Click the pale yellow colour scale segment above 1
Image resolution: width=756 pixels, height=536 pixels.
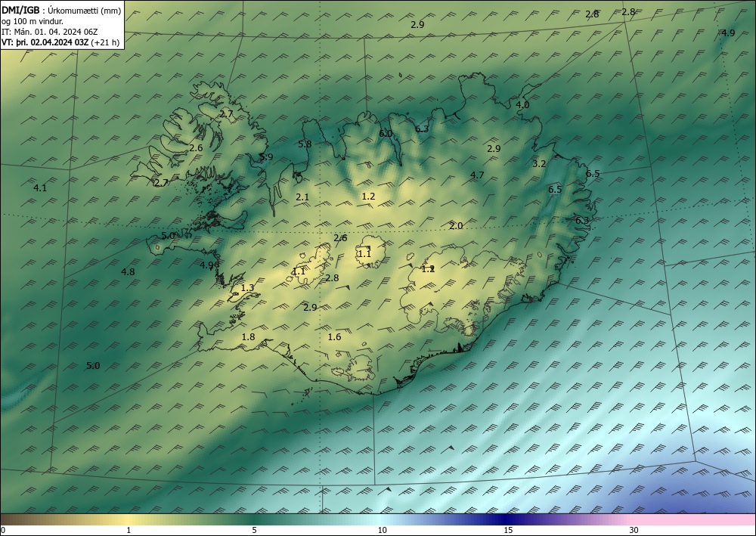pos(129,519)
